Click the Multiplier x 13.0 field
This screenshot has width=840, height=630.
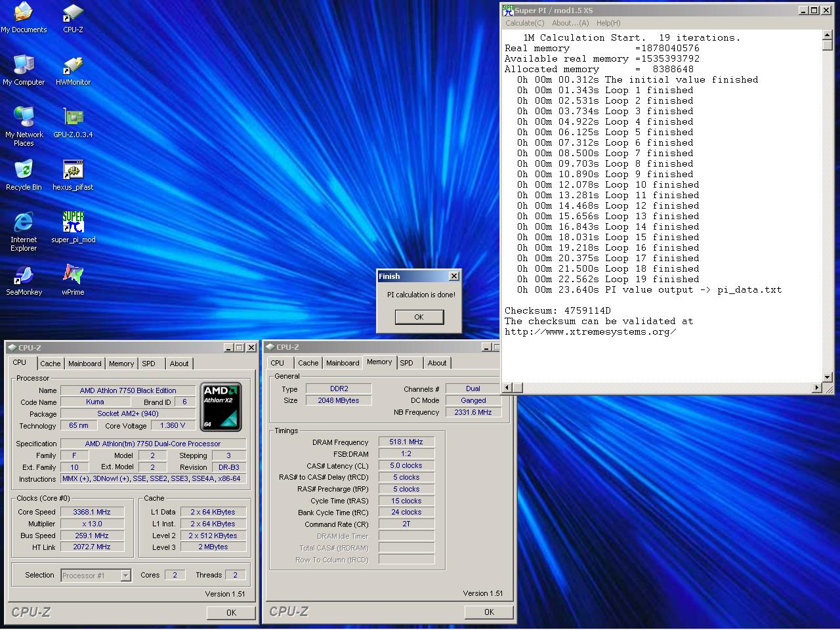click(92, 524)
